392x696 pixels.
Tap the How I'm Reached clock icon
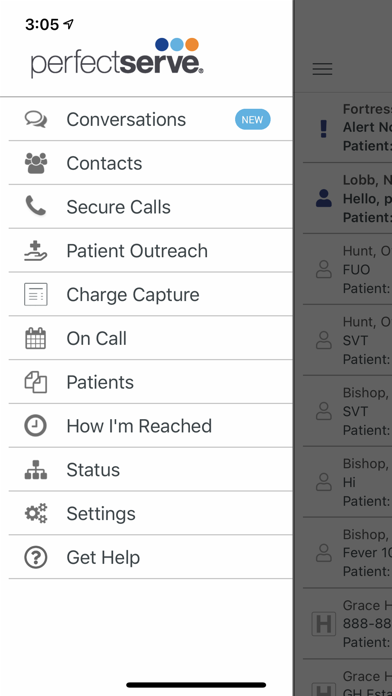click(36, 426)
